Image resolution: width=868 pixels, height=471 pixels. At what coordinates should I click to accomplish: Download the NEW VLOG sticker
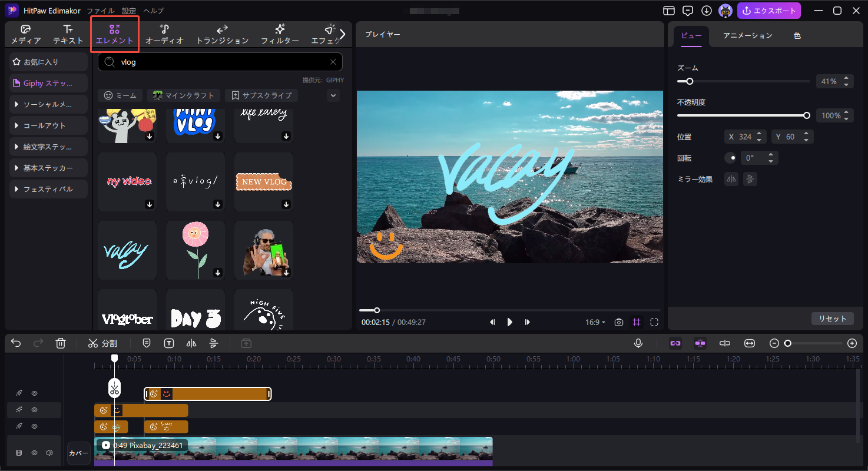[x=286, y=204]
